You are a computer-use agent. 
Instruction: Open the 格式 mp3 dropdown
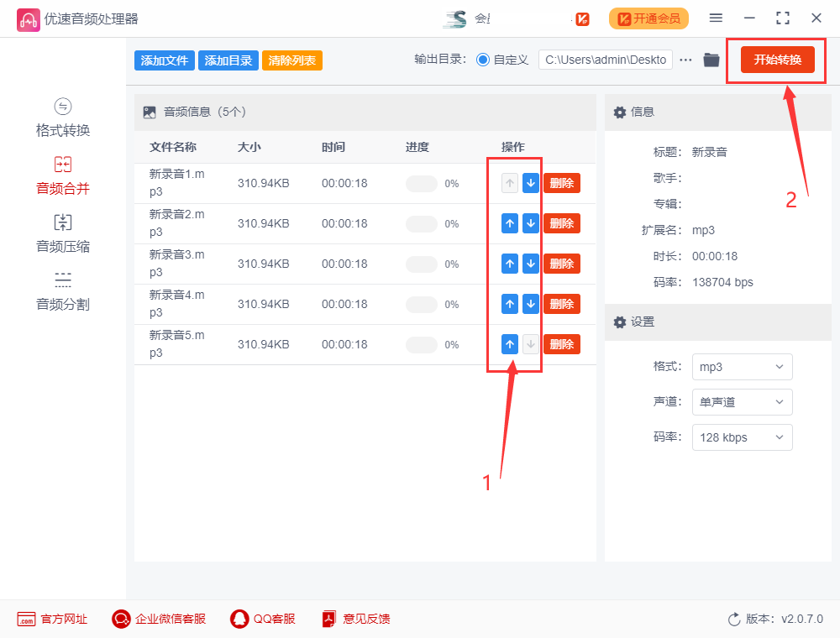(x=742, y=367)
